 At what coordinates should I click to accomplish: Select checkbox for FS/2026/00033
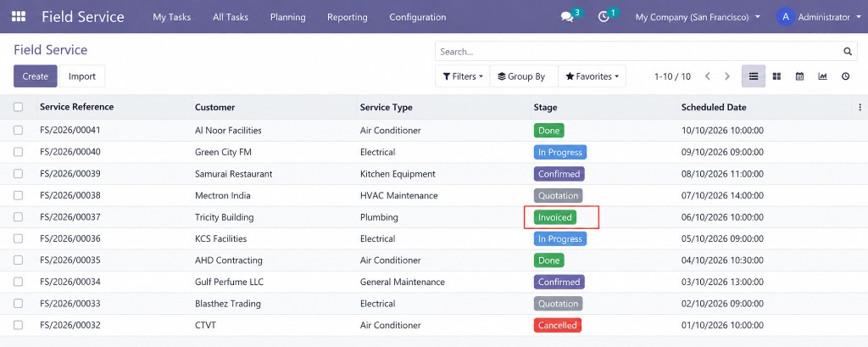tap(19, 303)
